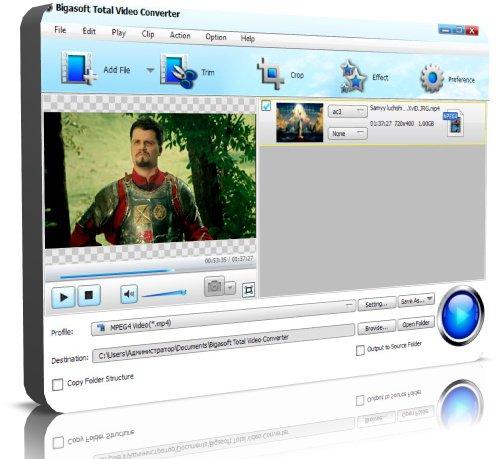Toggle full screen preview icon
The width and height of the screenshot is (500, 459).
tap(248, 290)
